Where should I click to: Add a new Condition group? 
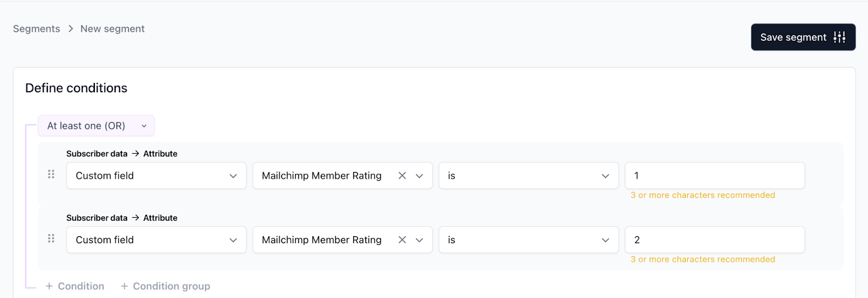point(171,286)
